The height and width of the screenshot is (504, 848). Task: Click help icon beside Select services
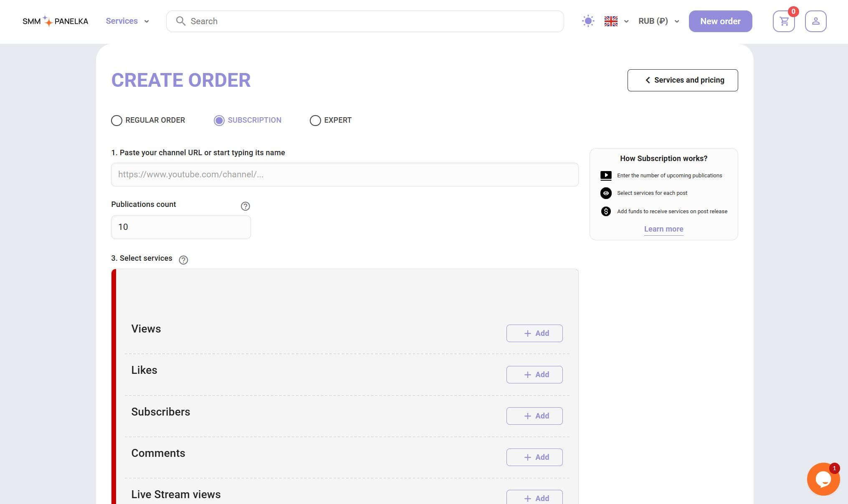point(183,260)
